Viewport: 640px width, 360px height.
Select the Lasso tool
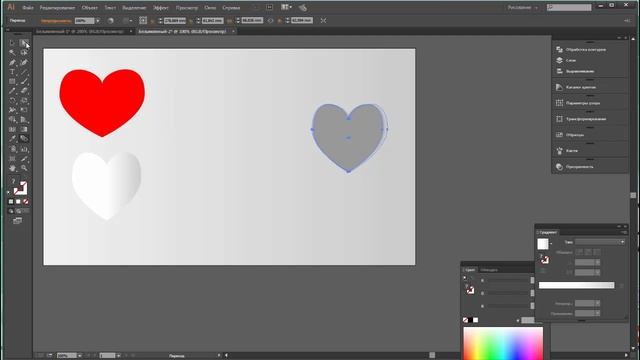(x=24, y=53)
